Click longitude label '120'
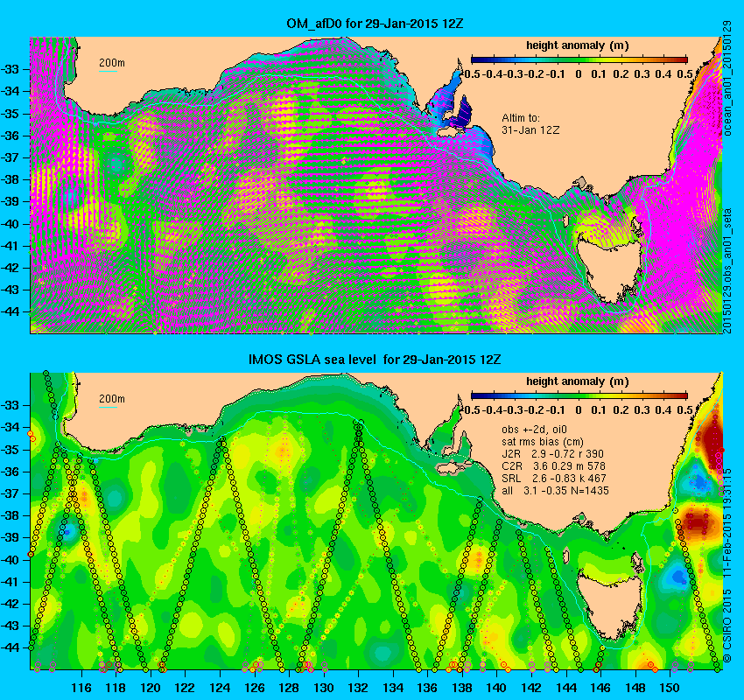The height and width of the screenshot is (700, 744). (x=151, y=687)
